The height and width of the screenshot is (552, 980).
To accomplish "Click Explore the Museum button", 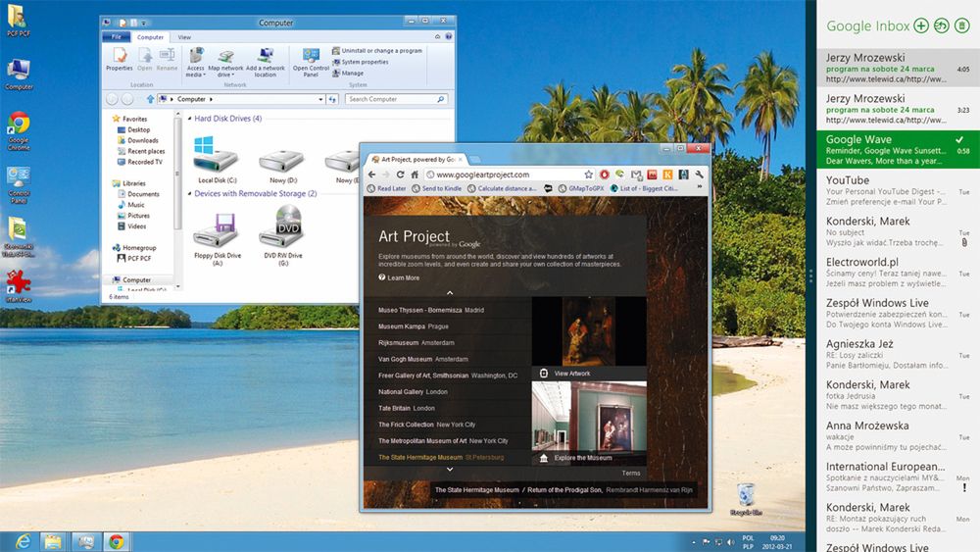I will pyautogui.click(x=589, y=458).
